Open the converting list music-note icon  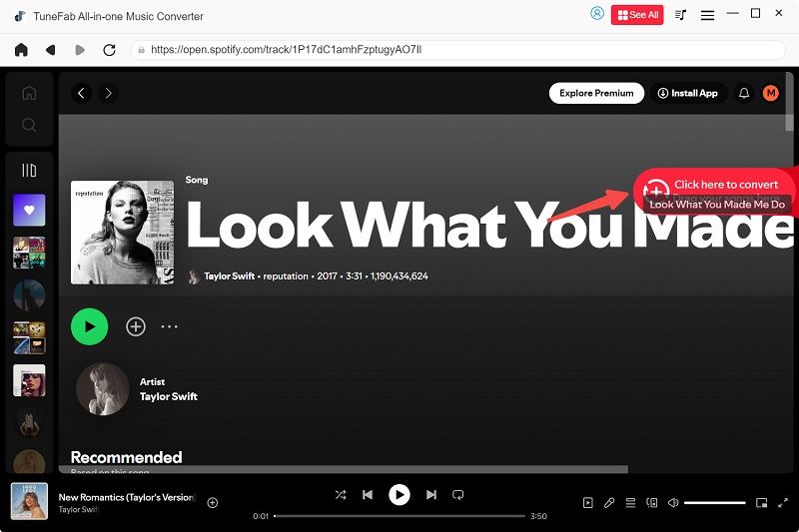tap(680, 15)
